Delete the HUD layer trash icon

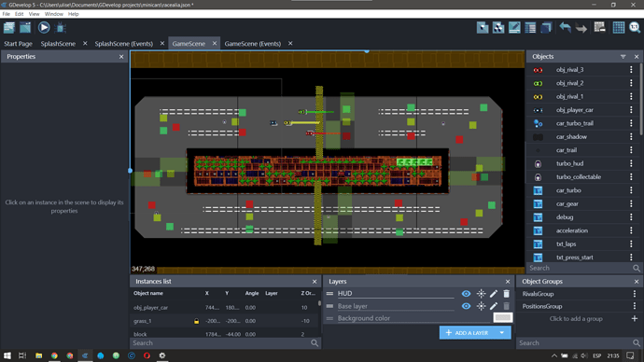tap(507, 294)
